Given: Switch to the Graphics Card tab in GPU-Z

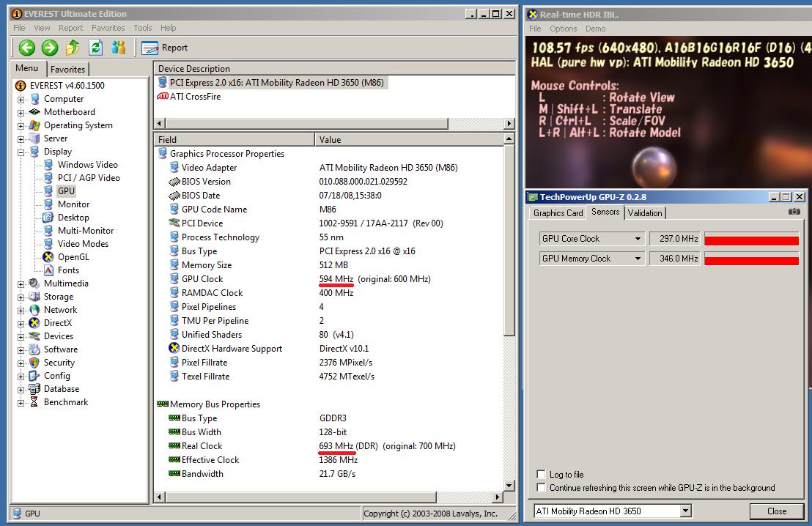Looking at the screenshot, I should pos(558,212).
